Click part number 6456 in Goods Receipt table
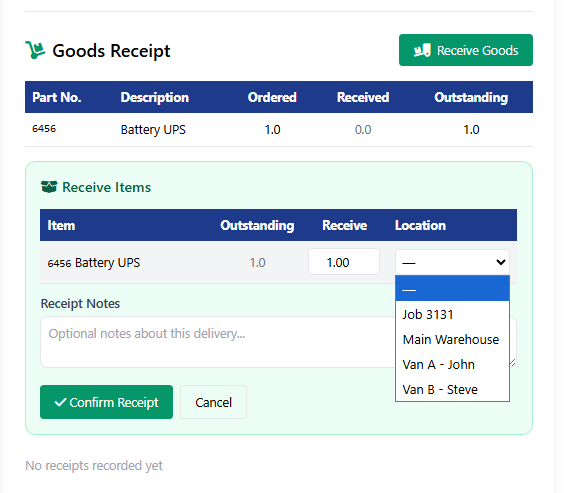 tap(44, 129)
